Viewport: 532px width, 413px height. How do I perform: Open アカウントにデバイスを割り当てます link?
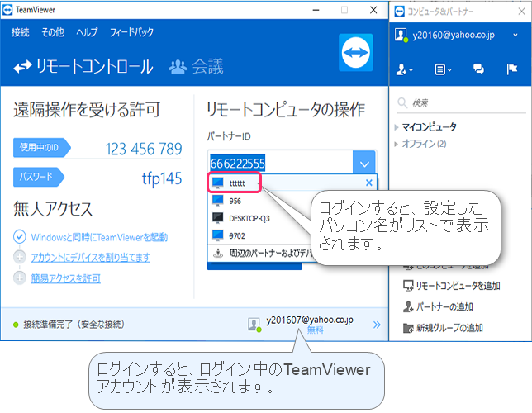click(x=90, y=258)
